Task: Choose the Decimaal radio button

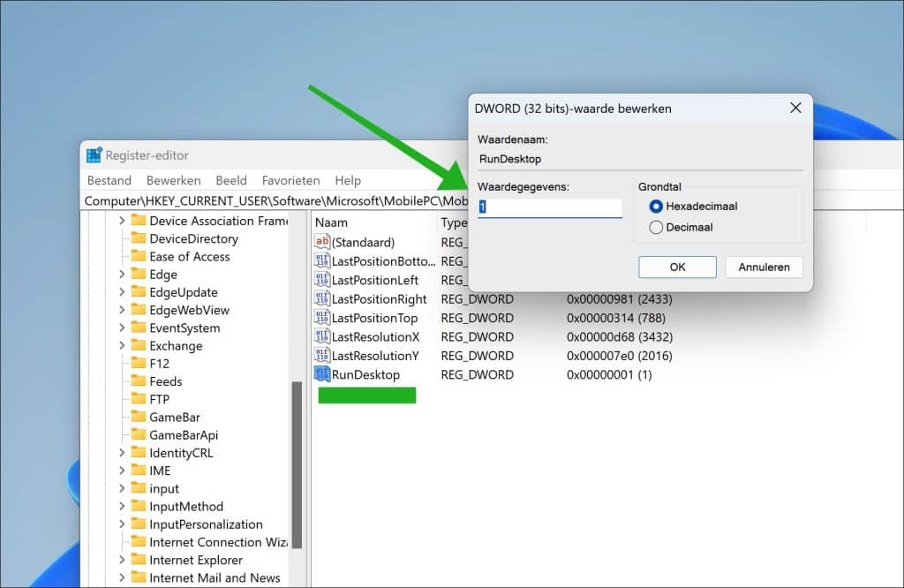Action: click(x=656, y=227)
